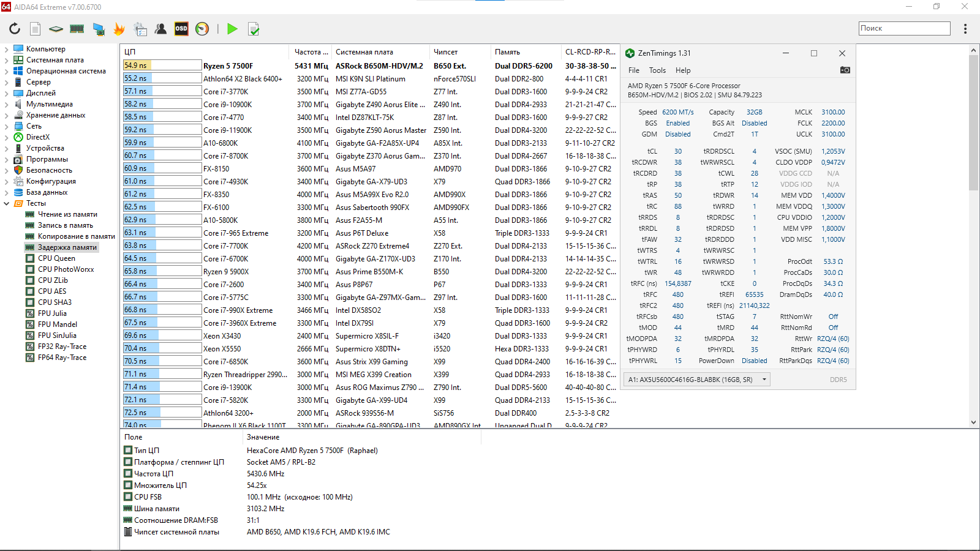The height and width of the screenshot is (551, 980).
Task: Click the results list vertical scrollbar thumb
Action: (x=974, y=122)
